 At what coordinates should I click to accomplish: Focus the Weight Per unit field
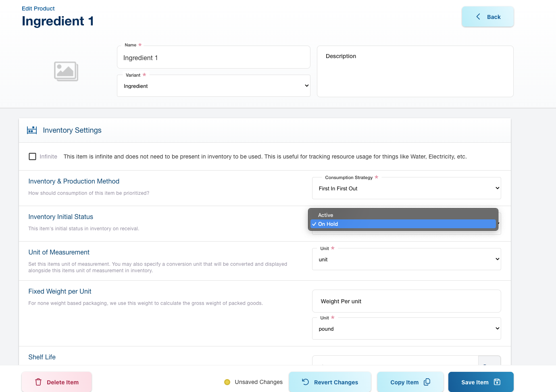[406, 301]
